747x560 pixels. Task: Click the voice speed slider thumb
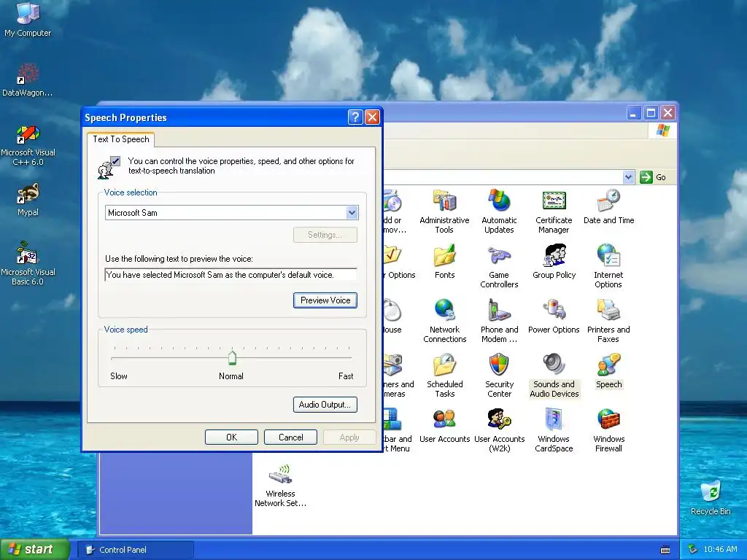[232, 357]
